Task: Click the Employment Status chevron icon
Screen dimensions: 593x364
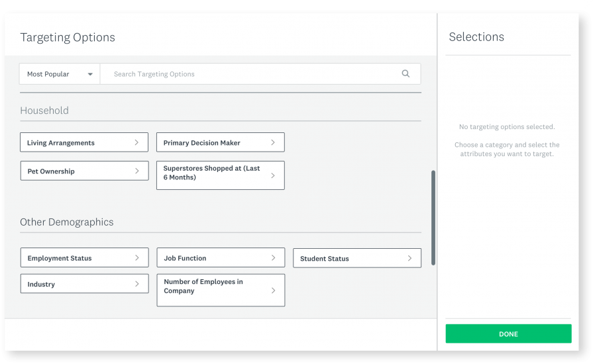Action: [x=137, y=257]
